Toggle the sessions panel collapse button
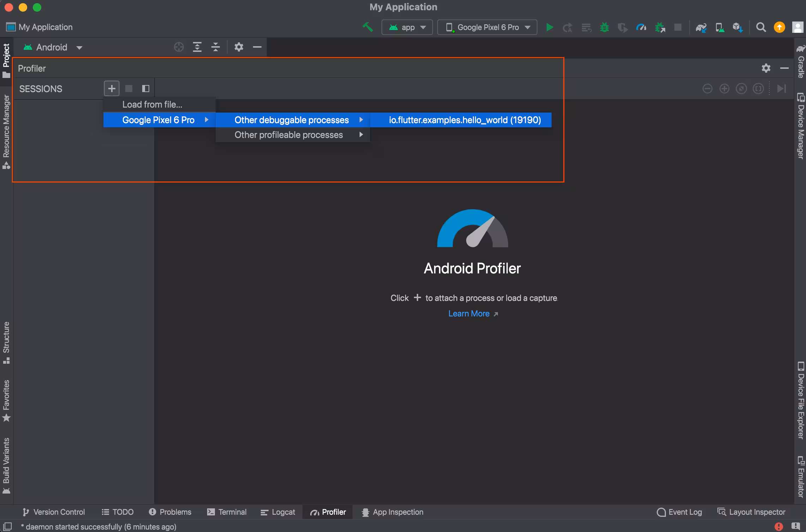806x532 pixels. pyautogui.click(x=145, y=89)
